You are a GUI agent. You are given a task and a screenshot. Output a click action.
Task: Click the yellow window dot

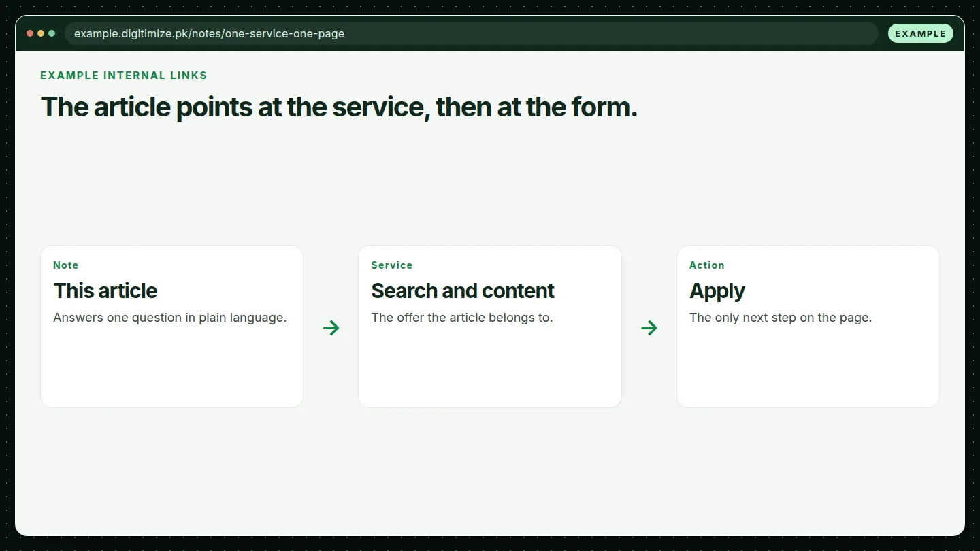tap(41, 33)
